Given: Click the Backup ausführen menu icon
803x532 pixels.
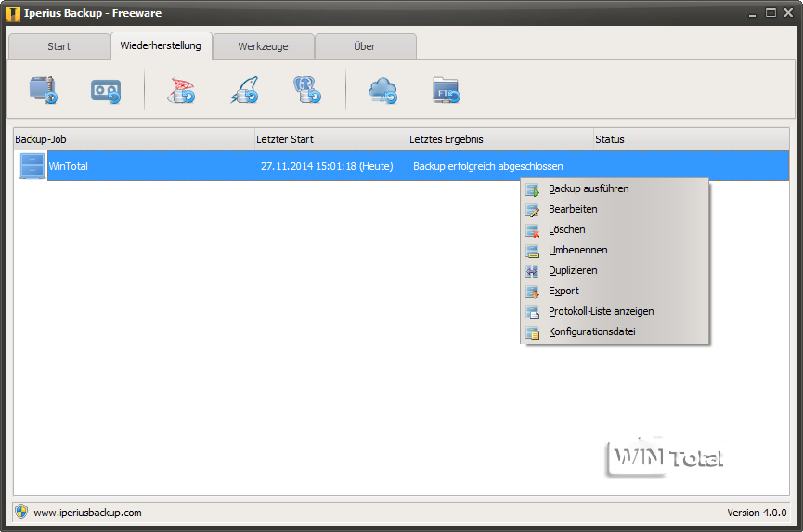Looking at the screenshot, I should 533,189.
